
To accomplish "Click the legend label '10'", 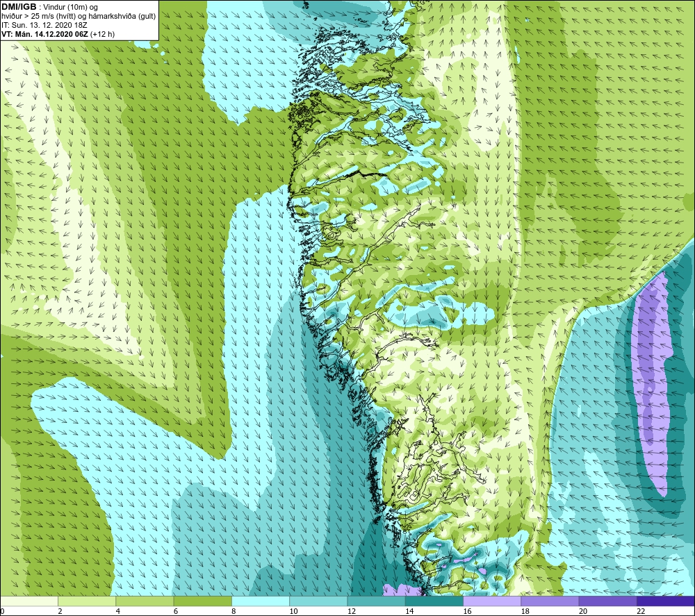I will 294,611.
